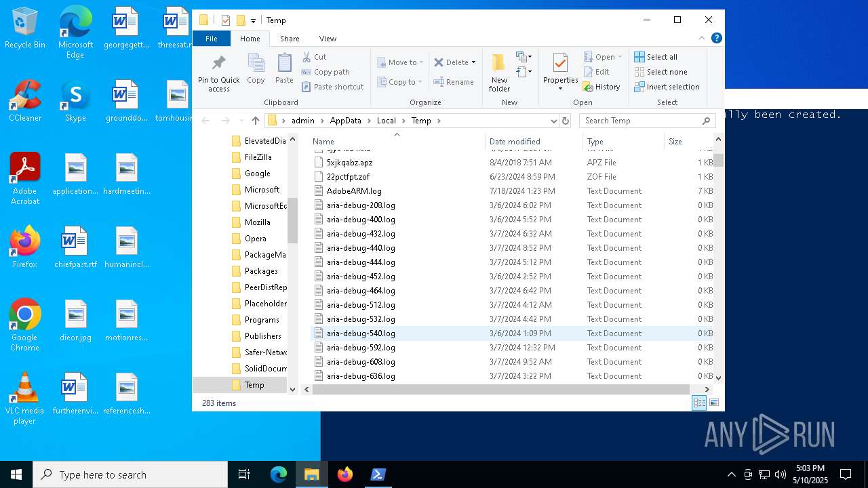
Task: Open the Move to dropdown
Action: coord(400,62)
